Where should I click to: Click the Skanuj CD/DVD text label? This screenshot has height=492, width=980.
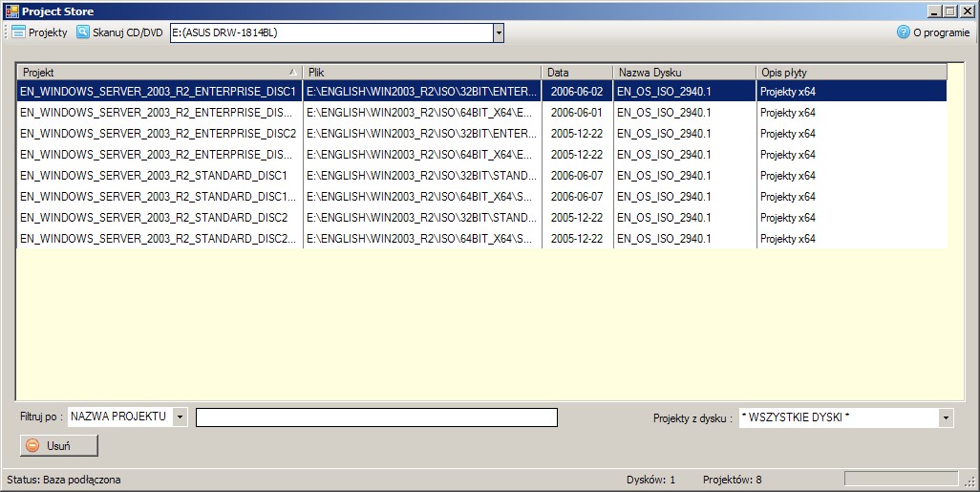point(127,32)
